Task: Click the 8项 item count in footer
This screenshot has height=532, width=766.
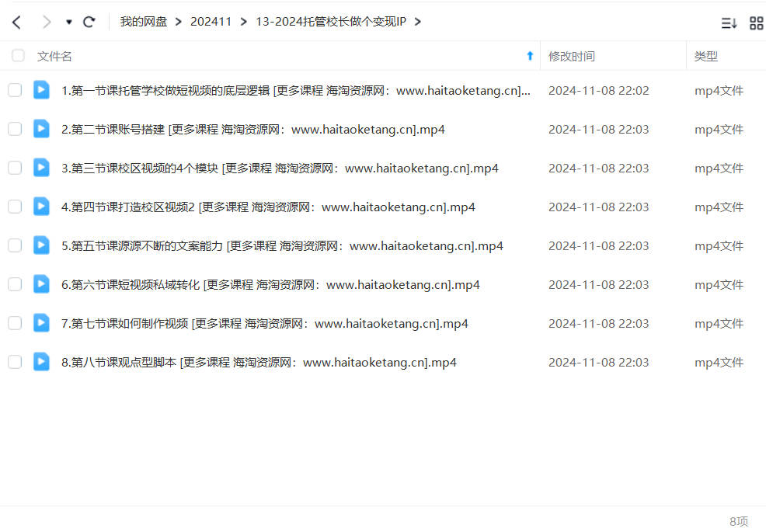Action: pos(739,521)
